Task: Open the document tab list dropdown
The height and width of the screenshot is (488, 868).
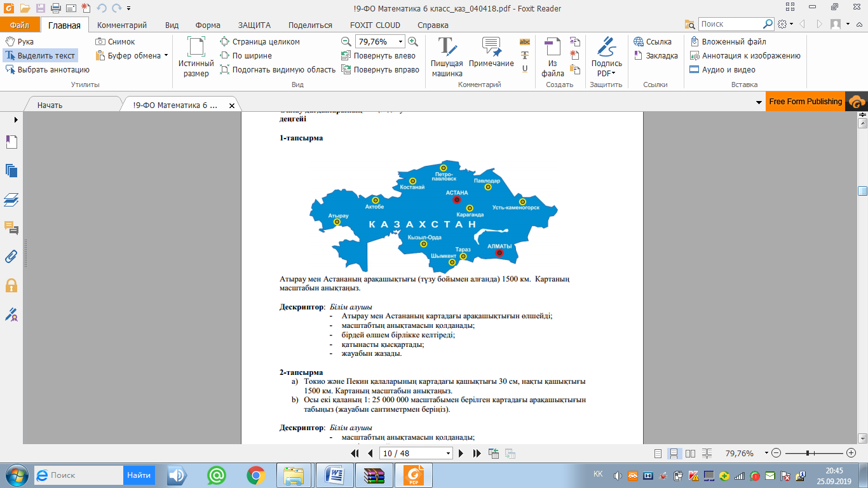Action: [x=759, y=103]
